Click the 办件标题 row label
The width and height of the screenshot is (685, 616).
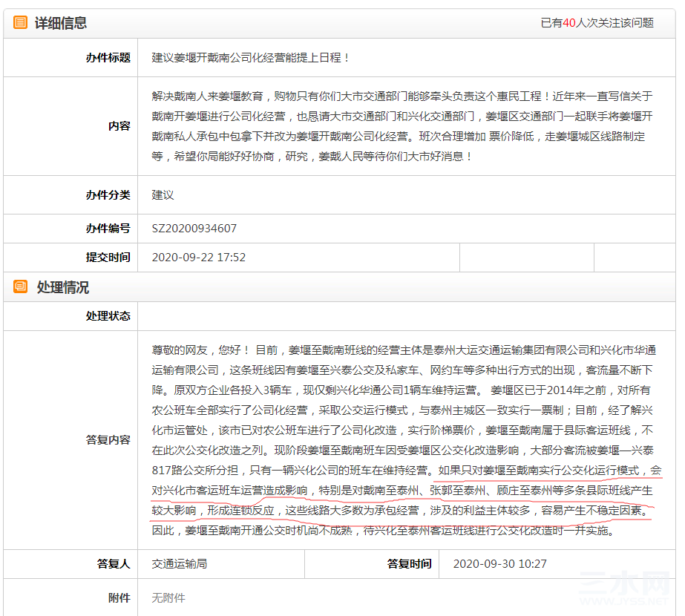[108, 58]
